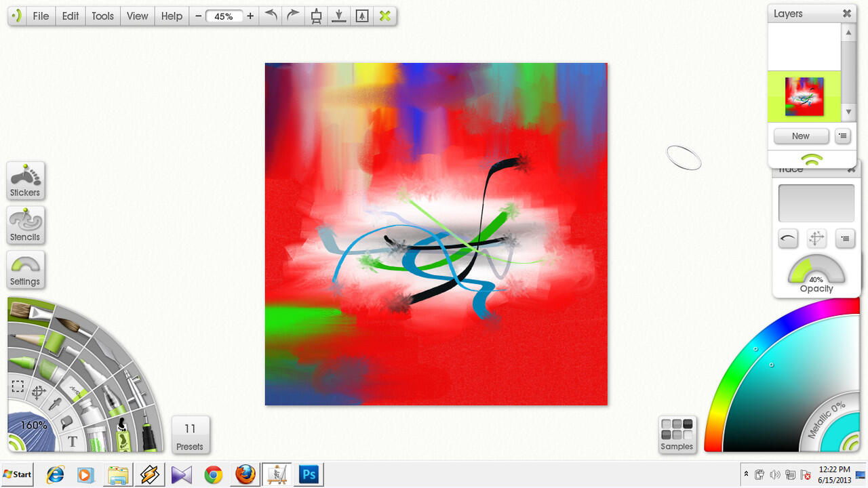Toggle the Stickers panel
The height and width of the screenshot is (488, 868).
click(x=25, y=181)
